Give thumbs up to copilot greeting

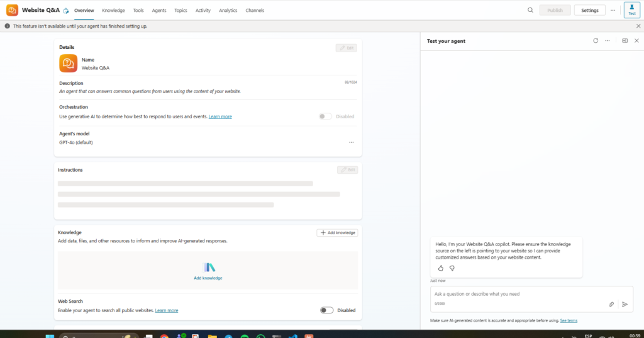click(x=441, y=268)
